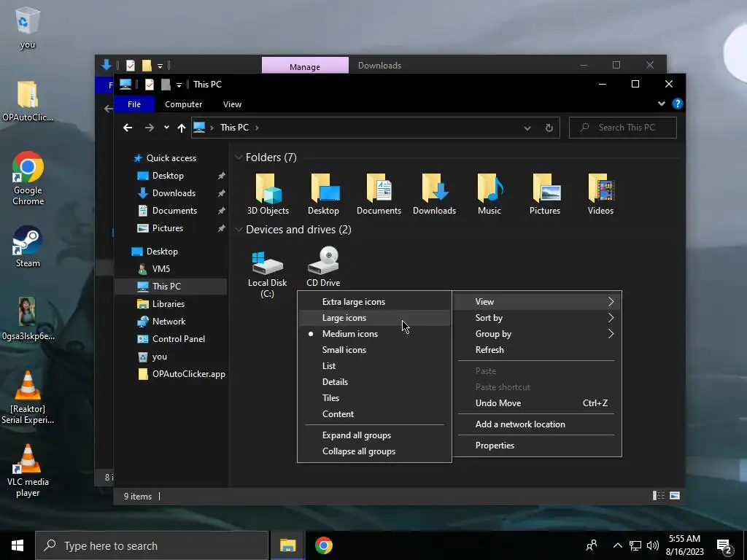The image size is (747, 560).
Task: Select Quick access in navigation pane
Action: (171, 158)
